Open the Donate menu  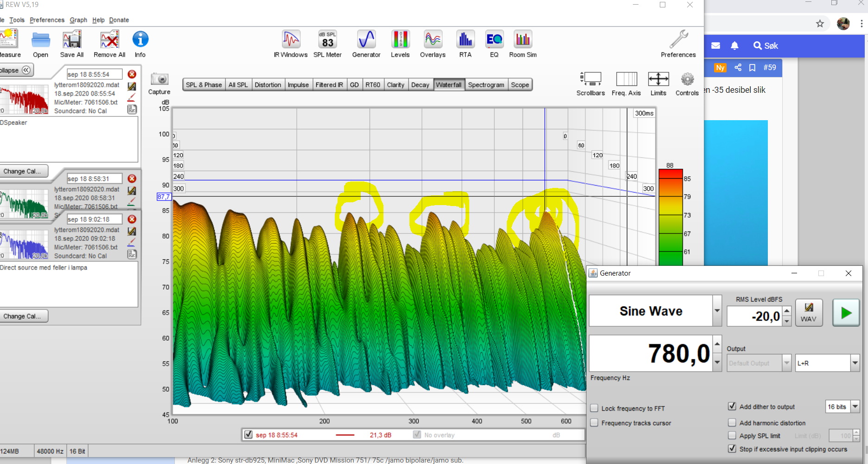point(119,20)
